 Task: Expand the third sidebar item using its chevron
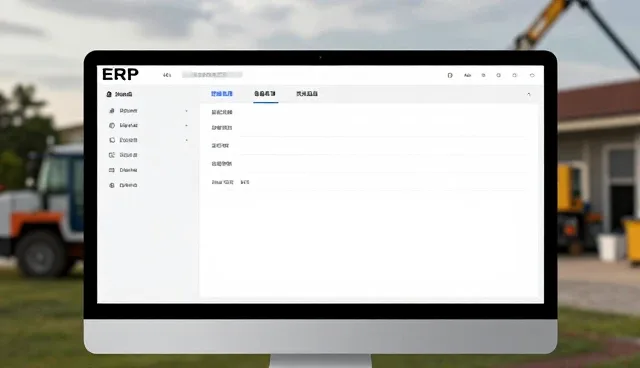click(x=187, y=140)
